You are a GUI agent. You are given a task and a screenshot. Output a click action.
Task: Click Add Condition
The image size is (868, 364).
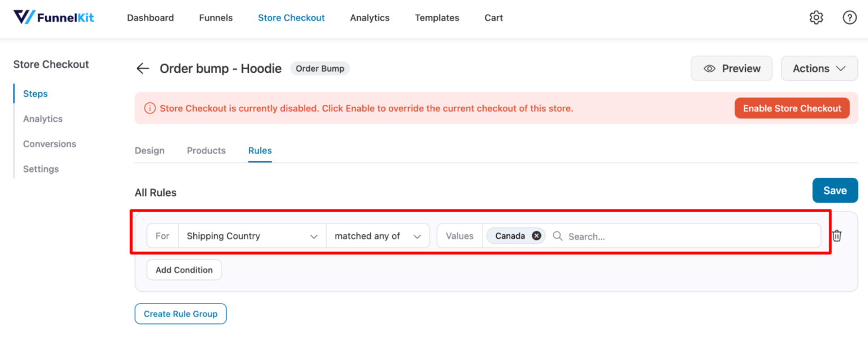(184, 270)
